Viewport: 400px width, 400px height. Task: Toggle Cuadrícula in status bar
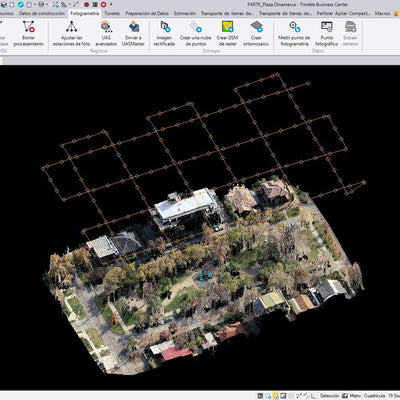[375, 396]
